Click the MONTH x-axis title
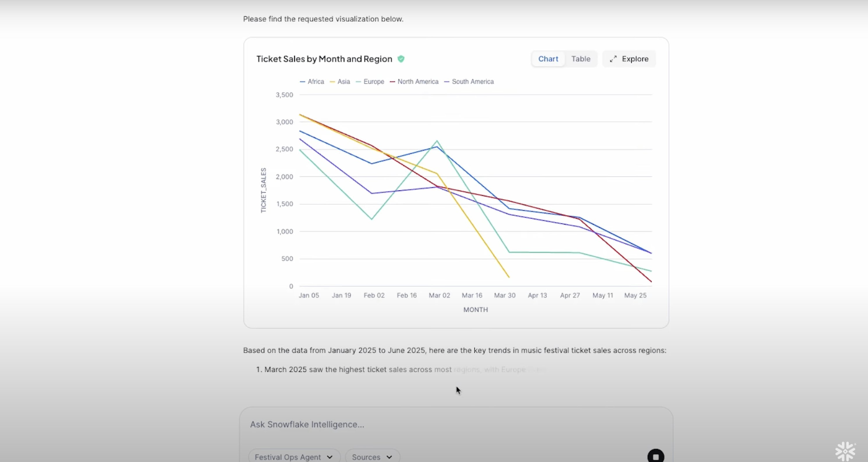 (476, 310)
